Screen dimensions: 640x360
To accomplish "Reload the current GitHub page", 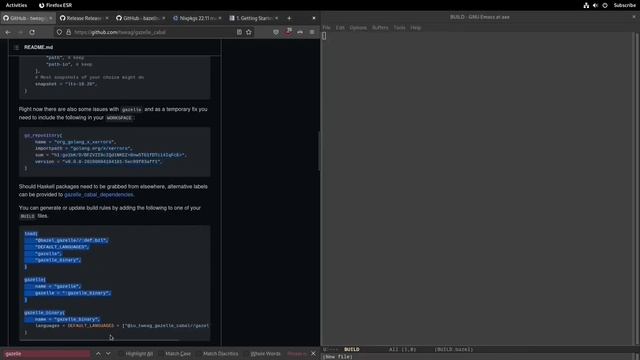I will [x=32, y=32].
